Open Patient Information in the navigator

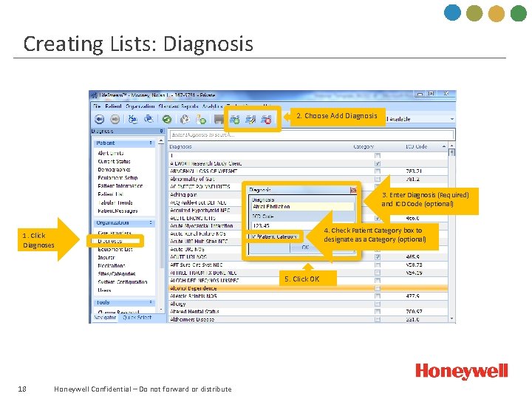120,186
